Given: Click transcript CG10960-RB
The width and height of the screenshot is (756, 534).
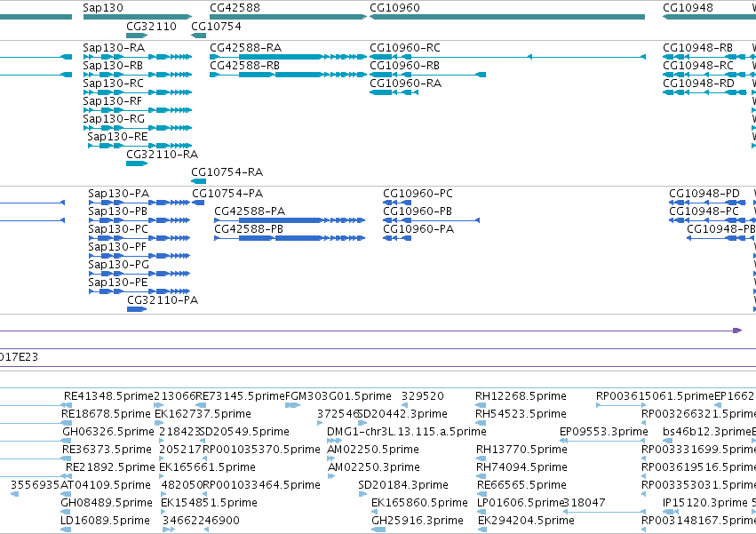Looking at the screenshot, I should (x=404, y=65).
